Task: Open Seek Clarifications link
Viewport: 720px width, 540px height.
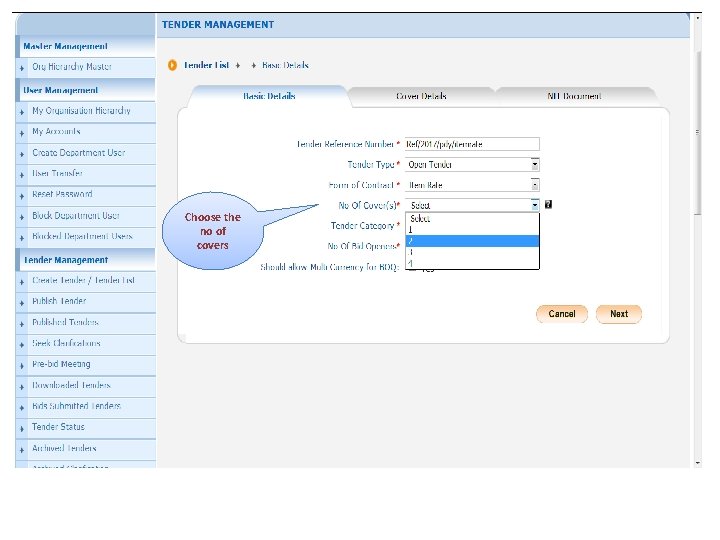Action: click(66, 343)
